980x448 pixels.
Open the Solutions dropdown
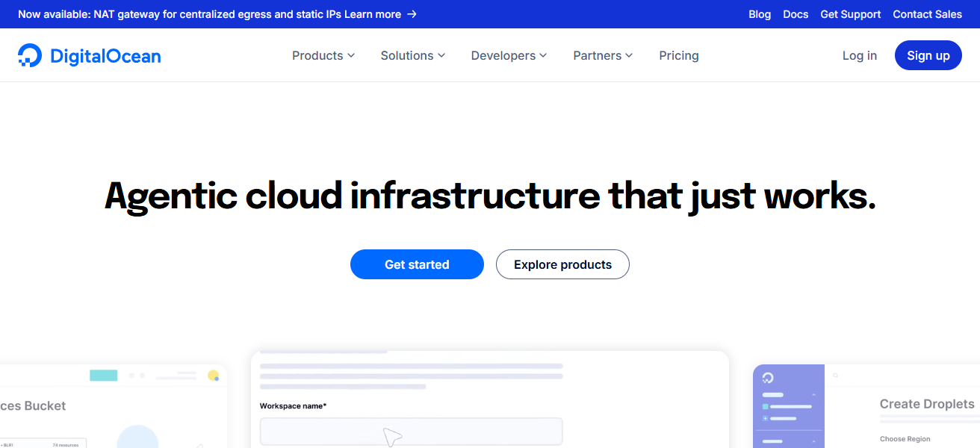[412, 55]
